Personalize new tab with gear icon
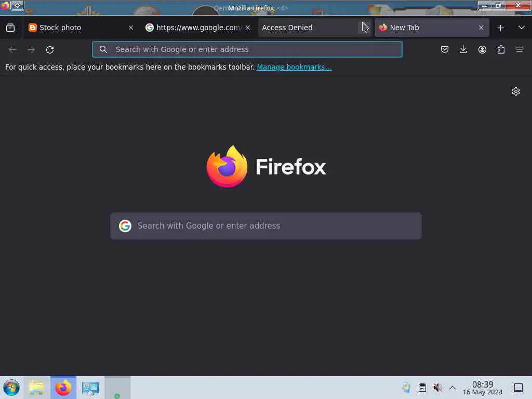Image resolution: width=532 pixels, height=399 pixels. (x=516, y=91)
